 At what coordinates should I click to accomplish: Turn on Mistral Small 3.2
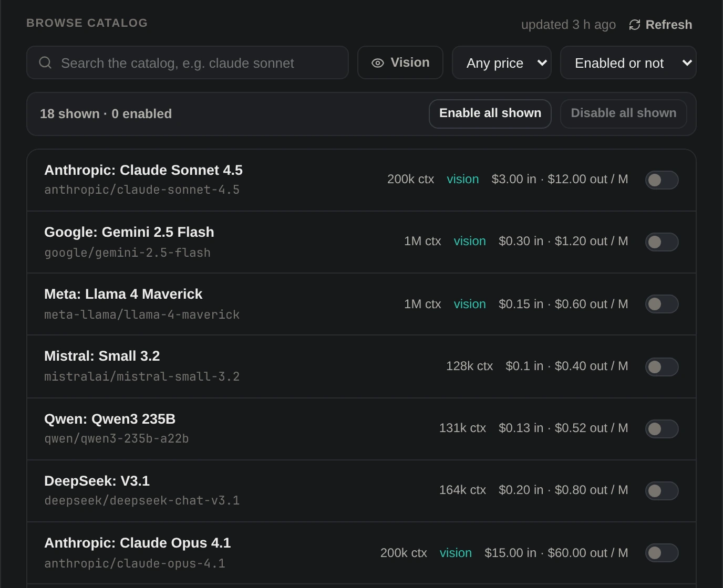point(662,367)
